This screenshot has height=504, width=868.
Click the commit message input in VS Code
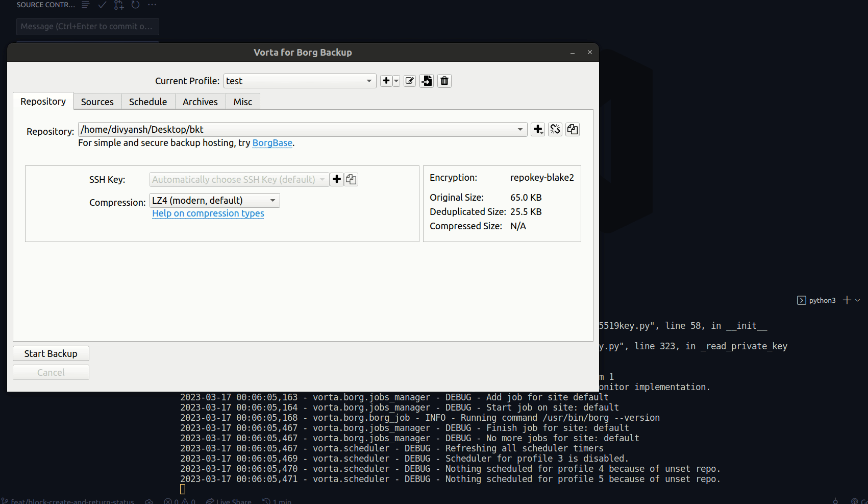[x=88, y=27]
